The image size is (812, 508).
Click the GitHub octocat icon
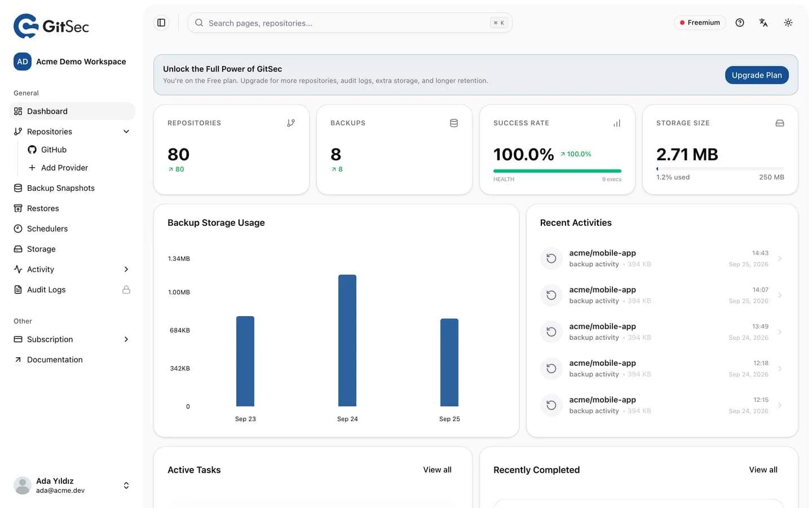(x=32, y=150)
